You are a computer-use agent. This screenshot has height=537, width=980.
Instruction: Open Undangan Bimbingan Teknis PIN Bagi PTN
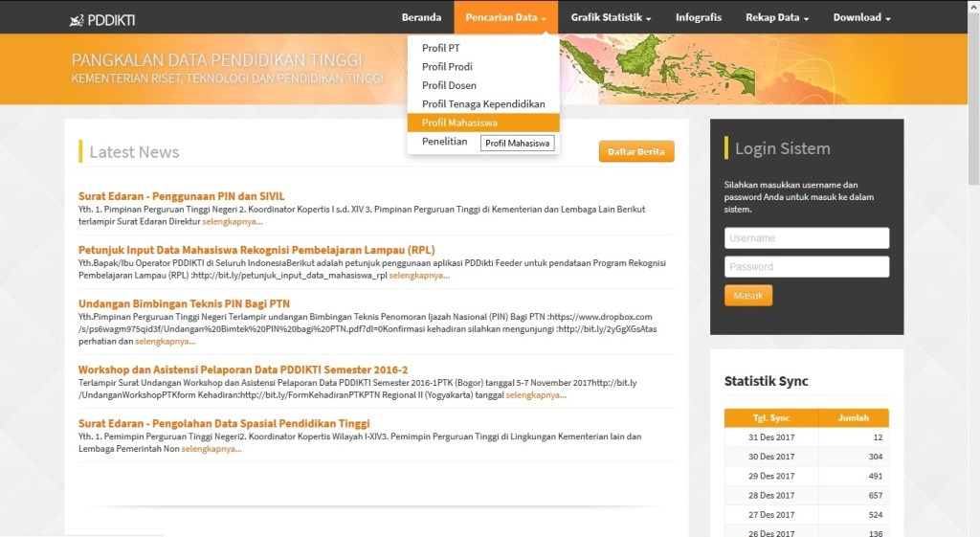[x=184, y=303]
